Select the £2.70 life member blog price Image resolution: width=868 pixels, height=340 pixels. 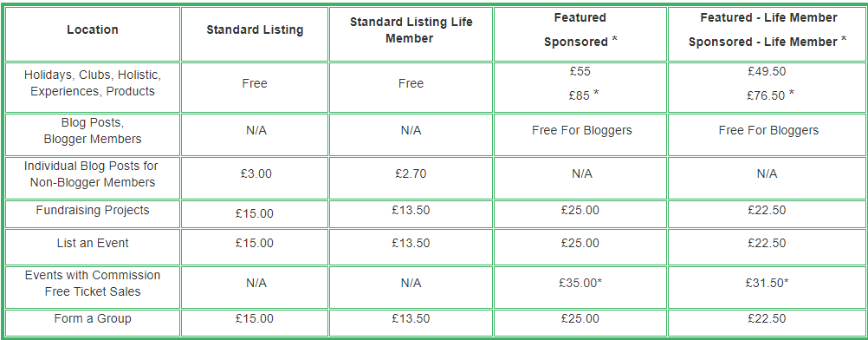click(x=411, y=173)
